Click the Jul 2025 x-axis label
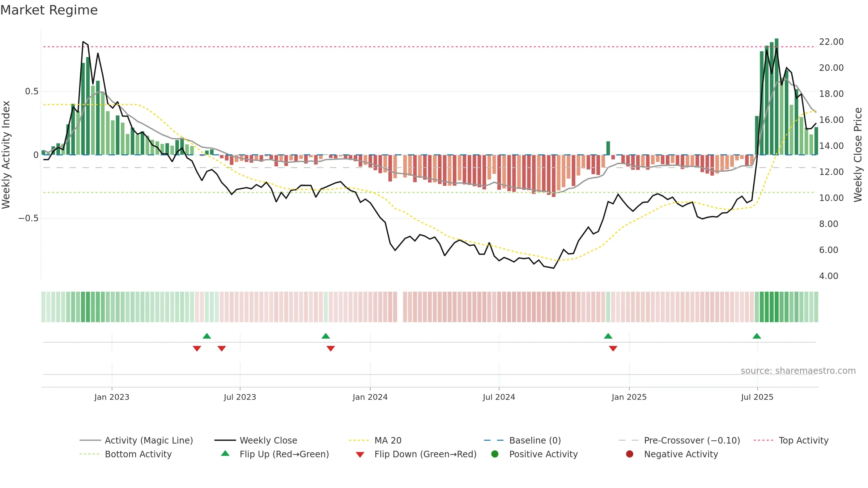The image size is (868, 488). (x=757, y=397)
